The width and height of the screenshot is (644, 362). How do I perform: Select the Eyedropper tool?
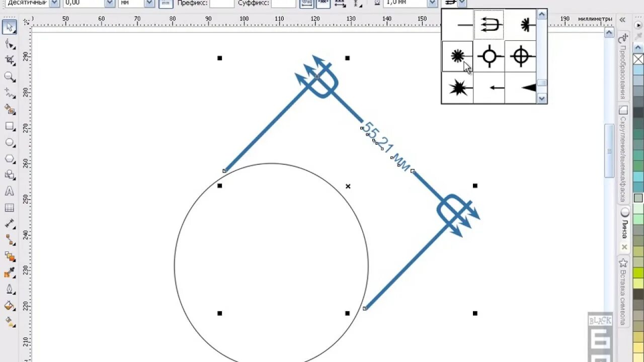tap(9, 273)
